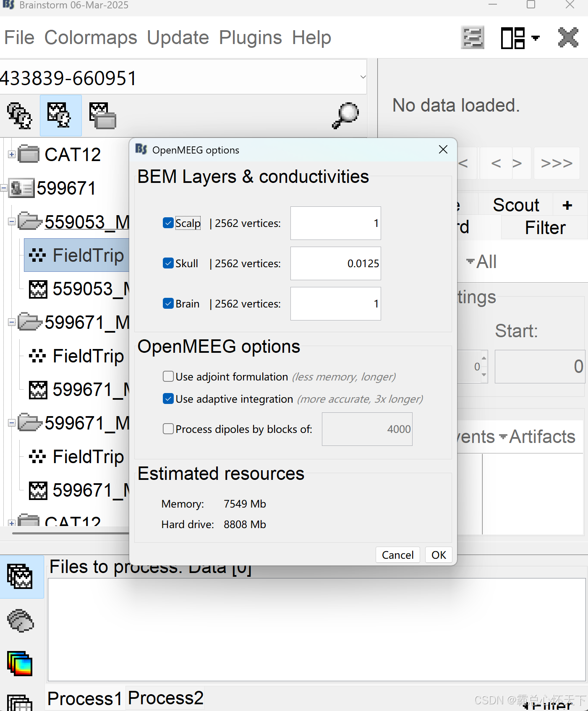
Task: Click the close all figures X icon
Action: [568, 38]
